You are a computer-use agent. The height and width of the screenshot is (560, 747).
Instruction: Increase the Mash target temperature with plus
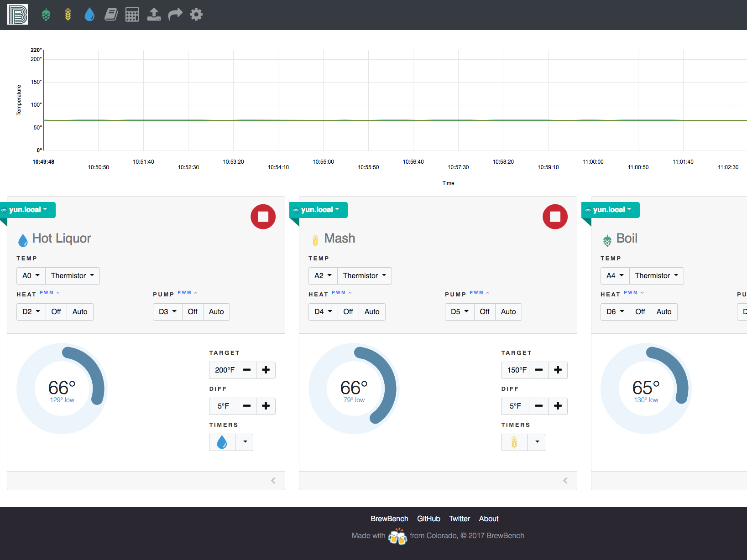coord(558,370)
